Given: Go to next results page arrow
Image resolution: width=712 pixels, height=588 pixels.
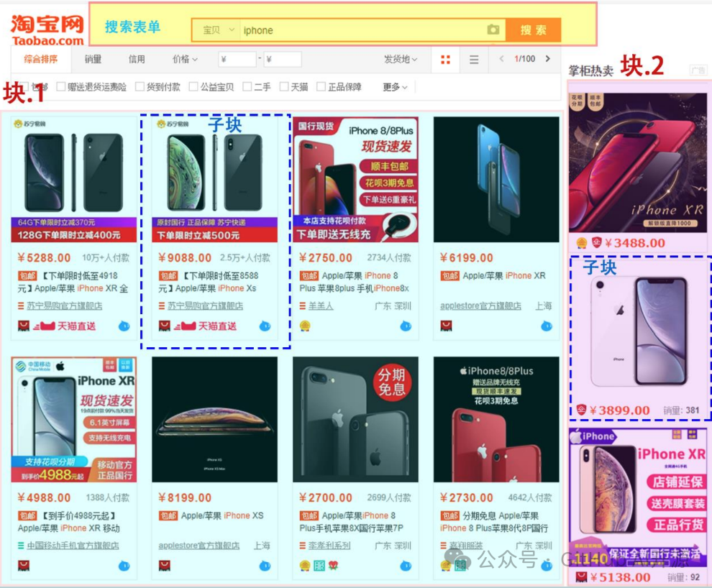Looking at the screenshot, I should tap(547, 58).
